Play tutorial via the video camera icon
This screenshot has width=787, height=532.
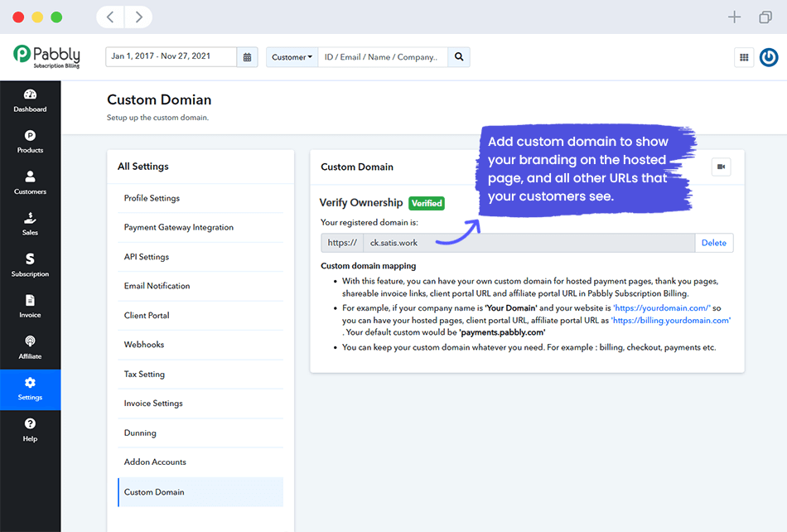(x=721, y=167)
